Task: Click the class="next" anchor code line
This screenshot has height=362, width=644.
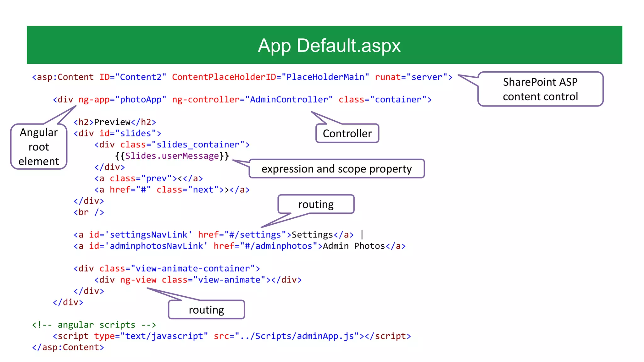Action: pyautogui.click(x=172, y=190)
